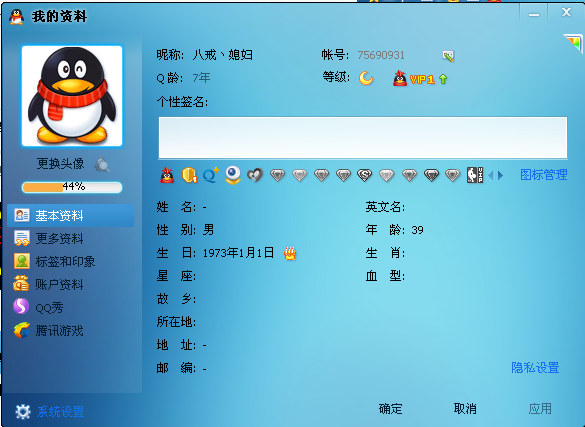Click the blue Q+ service icon
585x427 pixels.
(x=211, y=175)
